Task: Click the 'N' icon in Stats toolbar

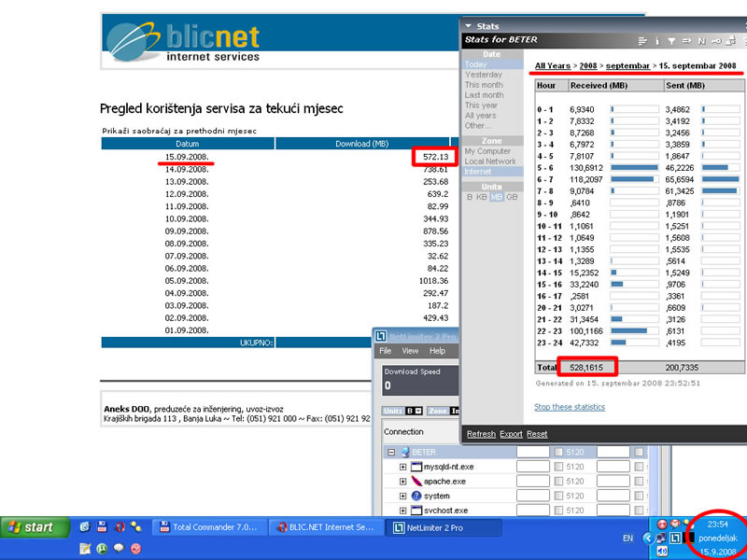Action: coord(701,41)
